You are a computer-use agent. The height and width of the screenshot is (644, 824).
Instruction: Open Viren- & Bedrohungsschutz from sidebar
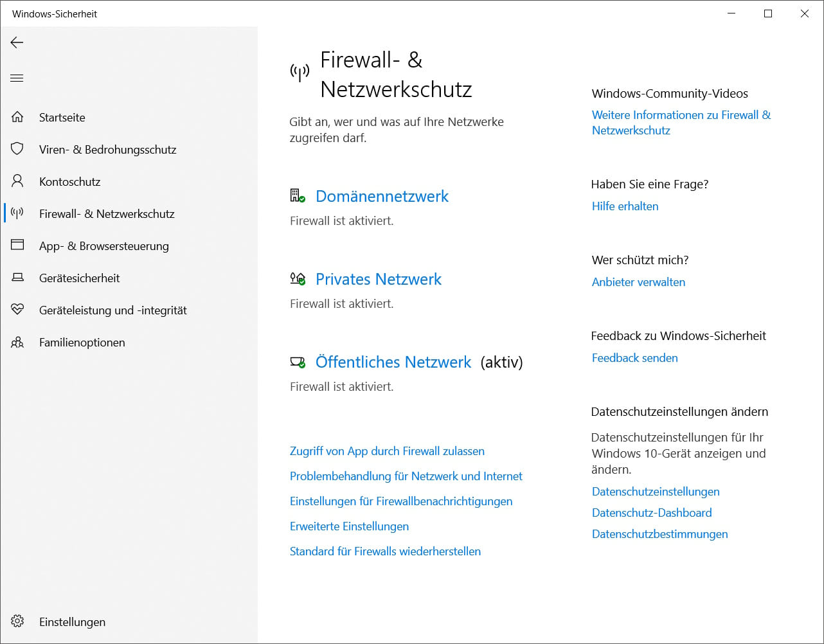coord(108,149)
